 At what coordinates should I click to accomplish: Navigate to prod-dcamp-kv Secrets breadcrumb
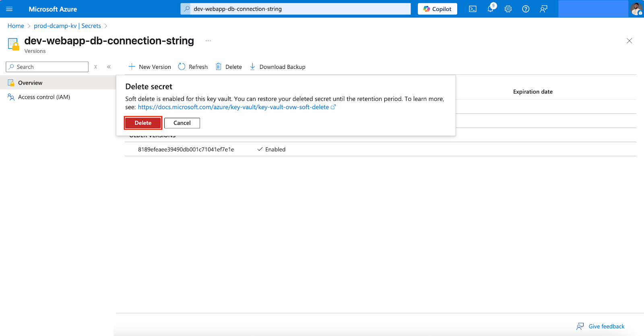tap(67, 26)
